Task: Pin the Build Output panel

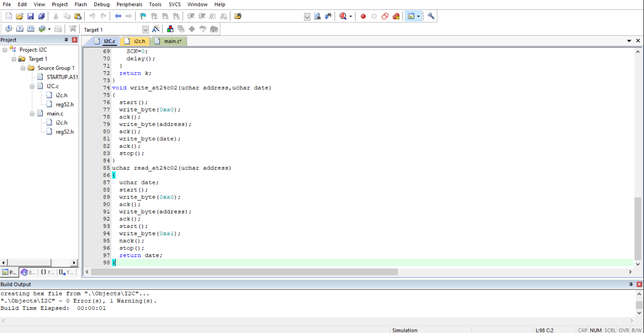Action: click(631, 284)
